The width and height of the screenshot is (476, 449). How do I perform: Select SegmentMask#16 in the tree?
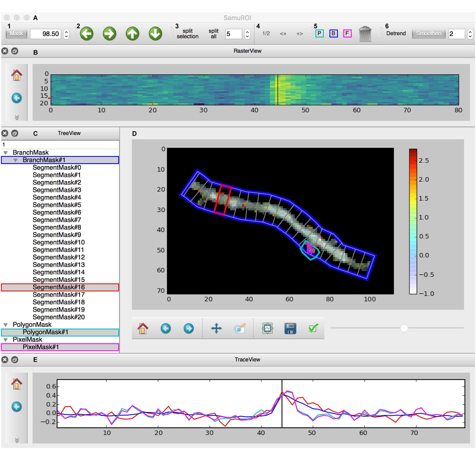tap(60, 287)
